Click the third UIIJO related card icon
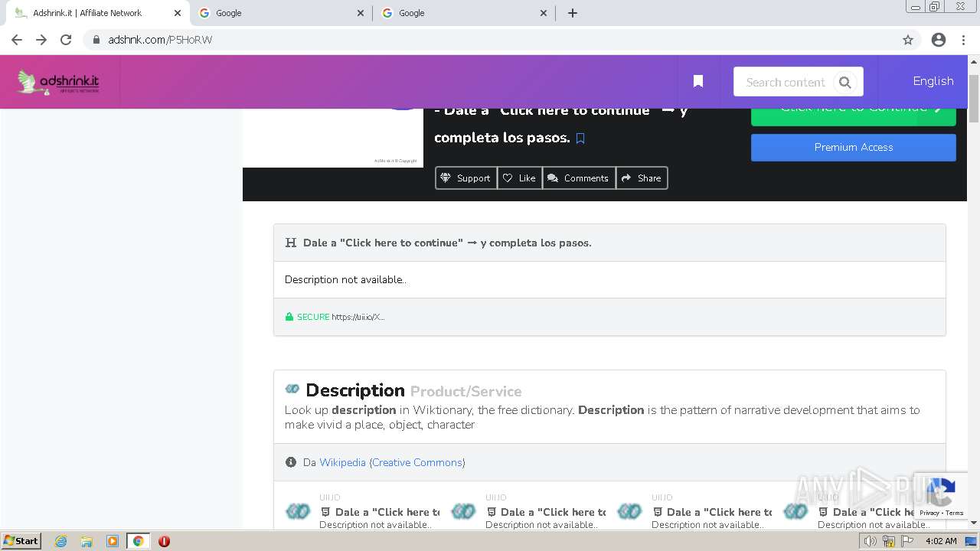This screenshot has width=980, height=551. click(x=629, y=511)
